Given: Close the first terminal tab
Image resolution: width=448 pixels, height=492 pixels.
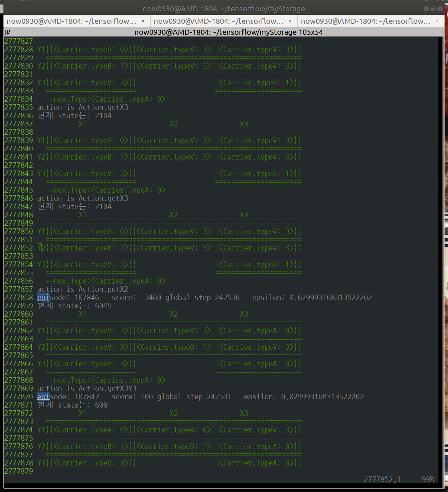Looking at the screenshot, I should pyautogui.click(x=143, y=21).
